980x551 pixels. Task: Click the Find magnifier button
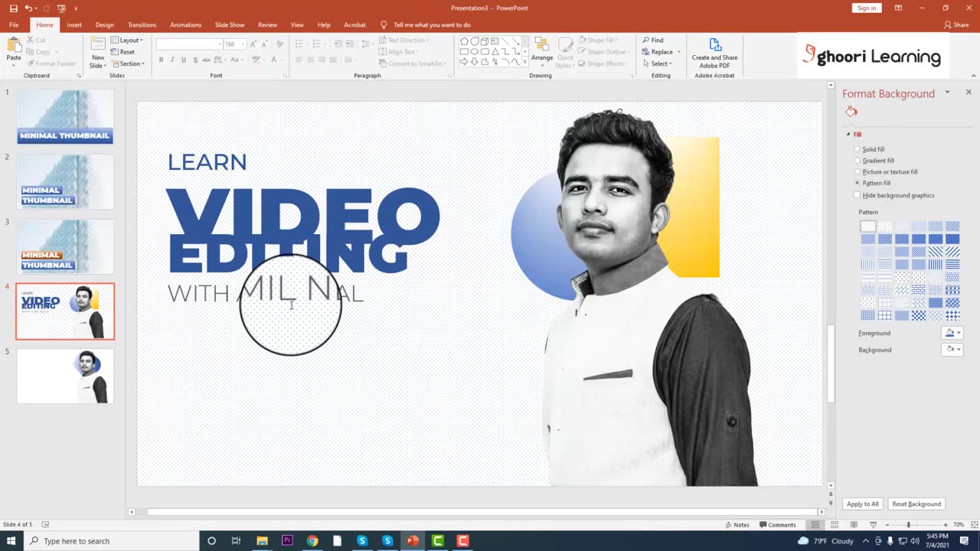[653, 40]
